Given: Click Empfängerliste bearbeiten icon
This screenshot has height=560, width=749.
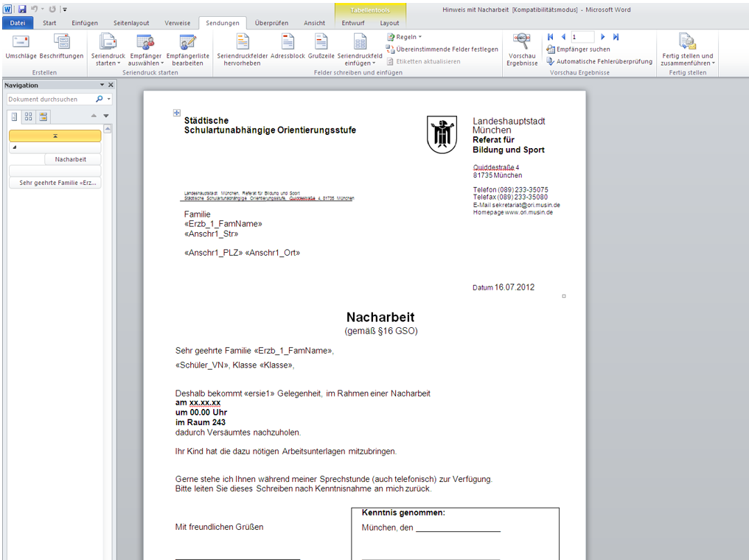Looking at the screenshot, I should tap(187, 43).
